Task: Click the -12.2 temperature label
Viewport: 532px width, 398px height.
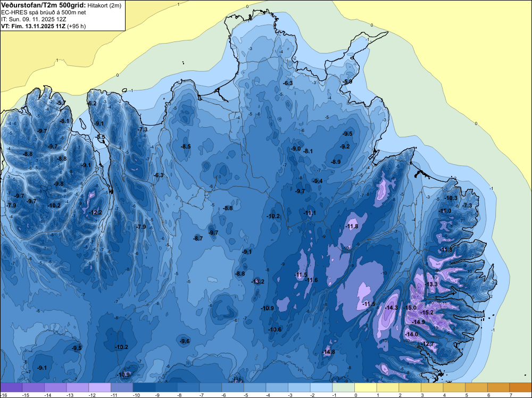Action: pos(95,212)
